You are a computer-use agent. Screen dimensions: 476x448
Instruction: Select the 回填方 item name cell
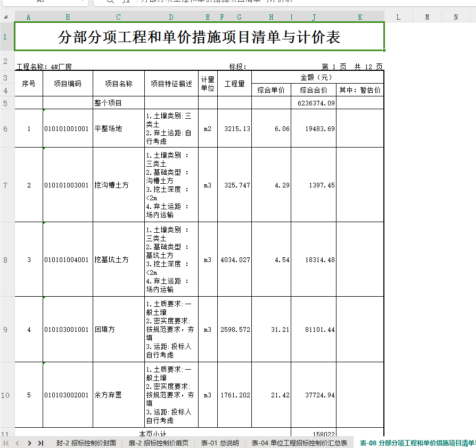click(118, 330)
